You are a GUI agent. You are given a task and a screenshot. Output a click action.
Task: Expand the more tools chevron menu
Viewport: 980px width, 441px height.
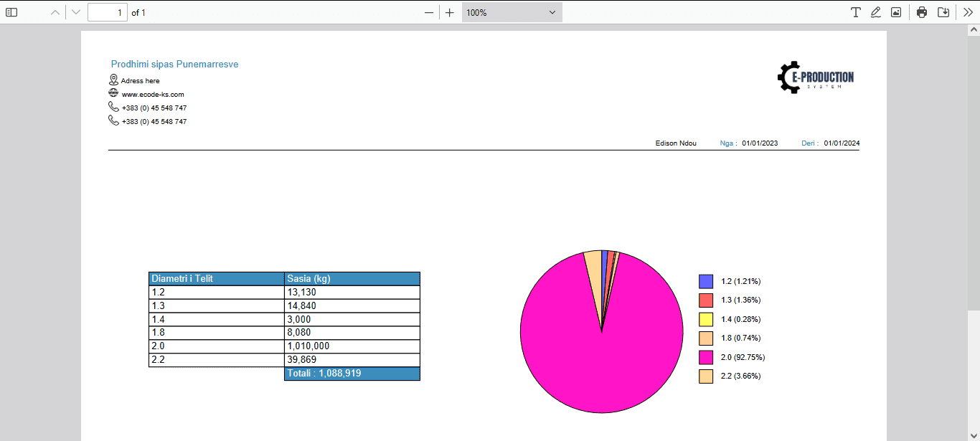pyautogui.click(x=967, y=11)
